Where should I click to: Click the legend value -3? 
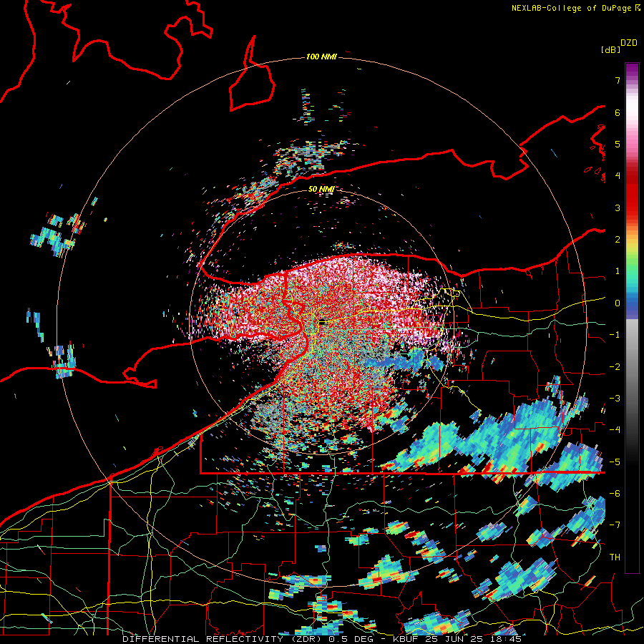[615, 399]
